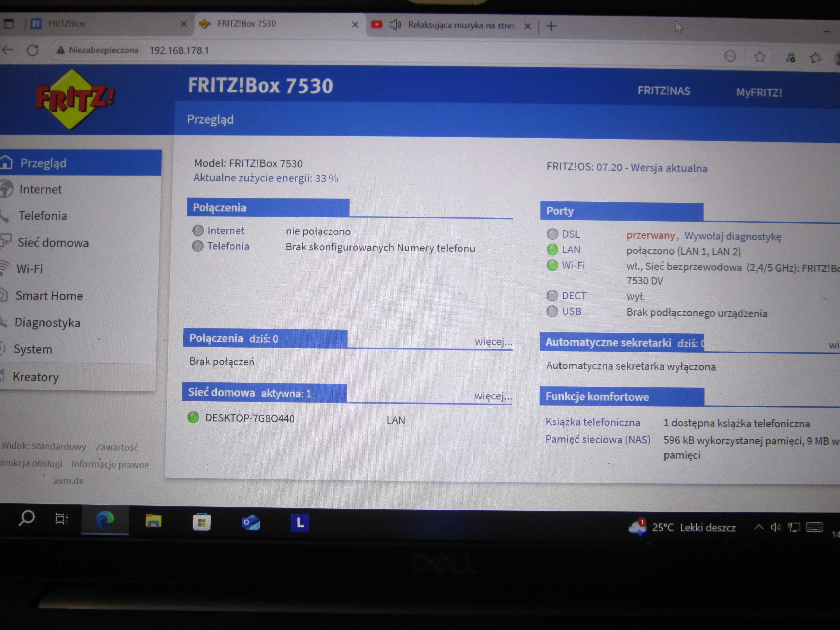Click the green dot beside DESKTOP-7G8O440

[193, 417]
